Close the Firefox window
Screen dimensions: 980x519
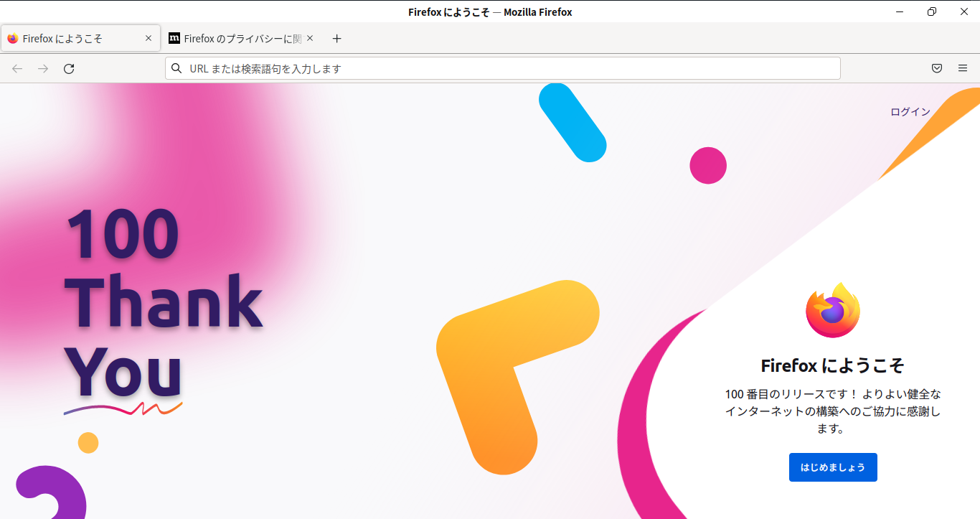964,11
